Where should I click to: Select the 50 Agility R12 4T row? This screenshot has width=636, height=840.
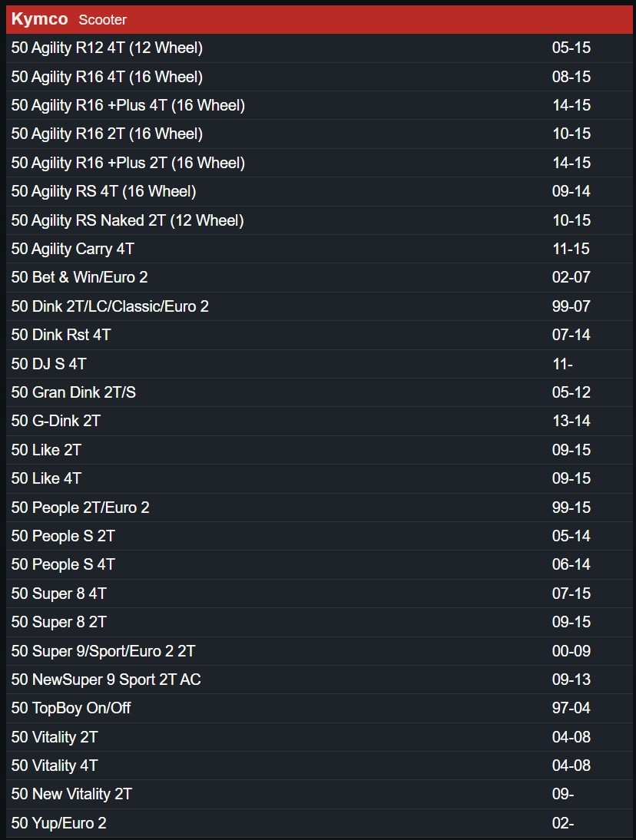coord(320,48)
